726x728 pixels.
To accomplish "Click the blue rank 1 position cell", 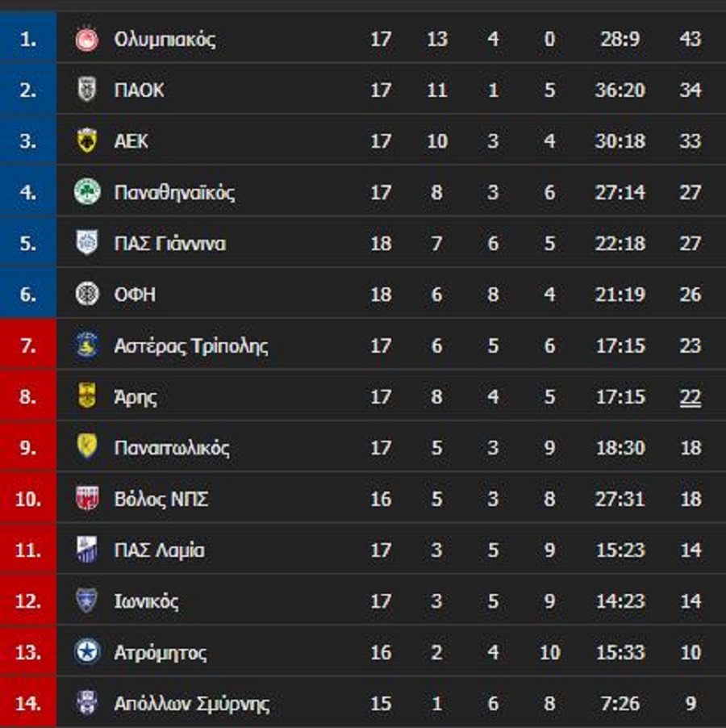I will (28, 39).
